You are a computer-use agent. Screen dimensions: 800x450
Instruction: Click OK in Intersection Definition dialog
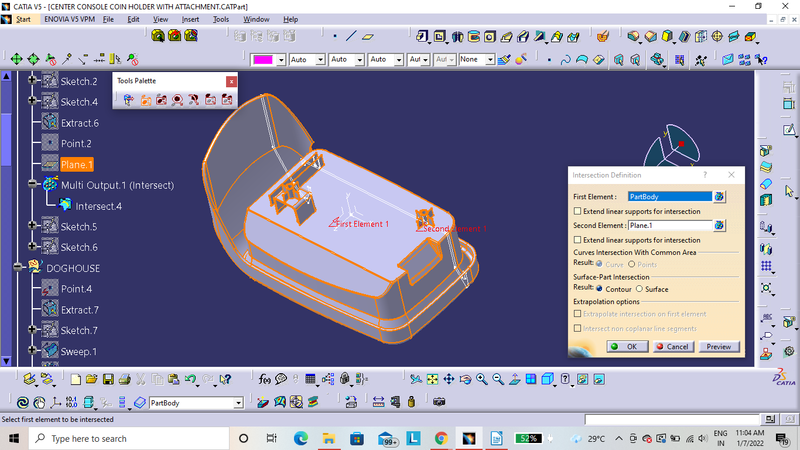tap(627, 346)
